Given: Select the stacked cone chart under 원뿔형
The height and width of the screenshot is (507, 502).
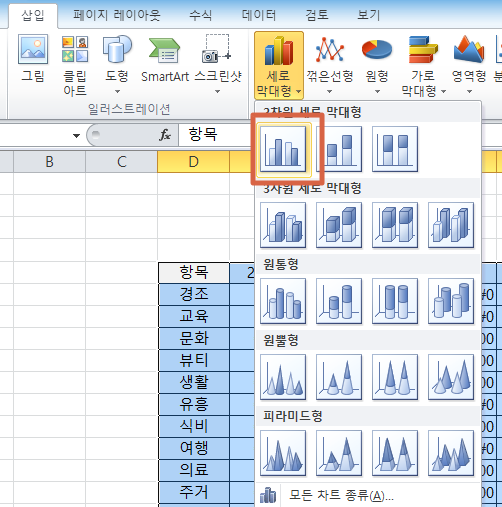Looking at the screenshot, I should [x=339, y=377].
